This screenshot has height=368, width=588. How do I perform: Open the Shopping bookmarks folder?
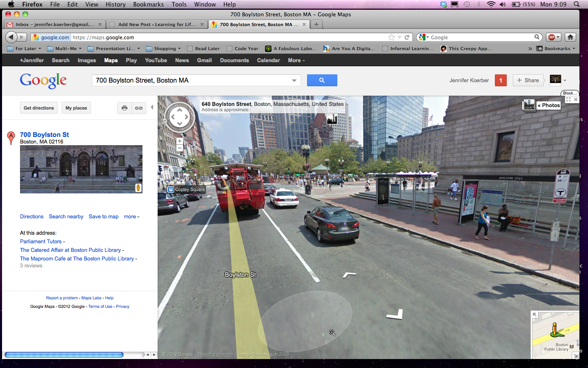pyautogui.click(x=163, y=48)
